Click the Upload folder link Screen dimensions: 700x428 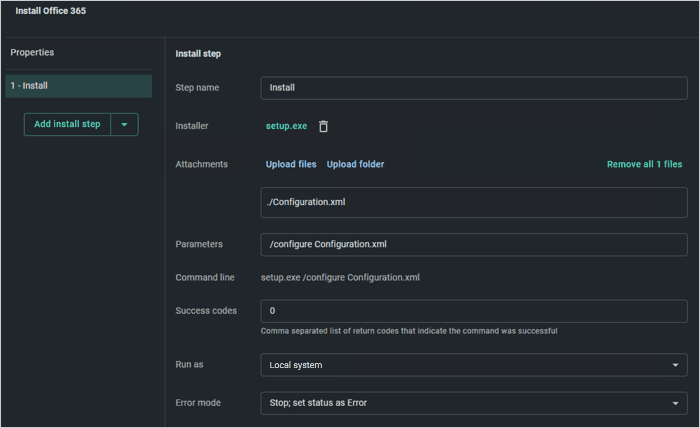tap(355, 164)
